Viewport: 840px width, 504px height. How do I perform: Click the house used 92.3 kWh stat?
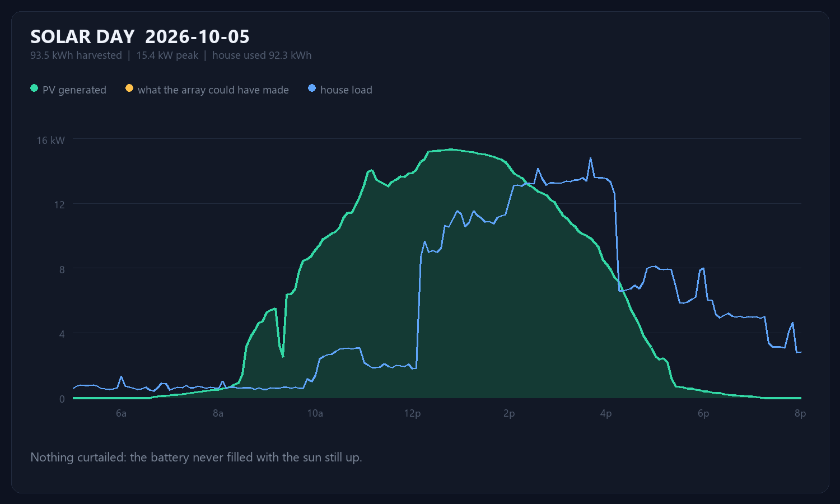[262, 55]
